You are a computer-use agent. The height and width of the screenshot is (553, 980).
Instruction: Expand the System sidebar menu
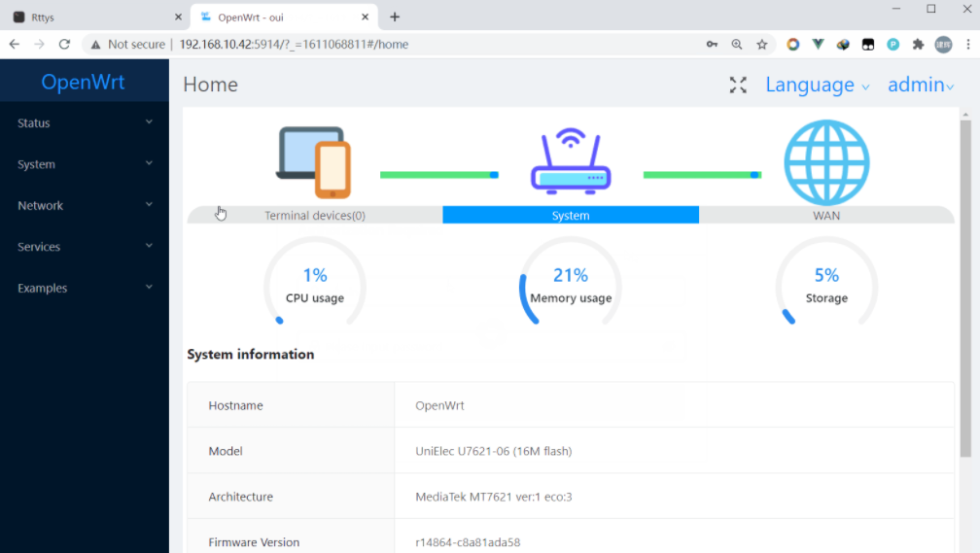tap(85, 164)
